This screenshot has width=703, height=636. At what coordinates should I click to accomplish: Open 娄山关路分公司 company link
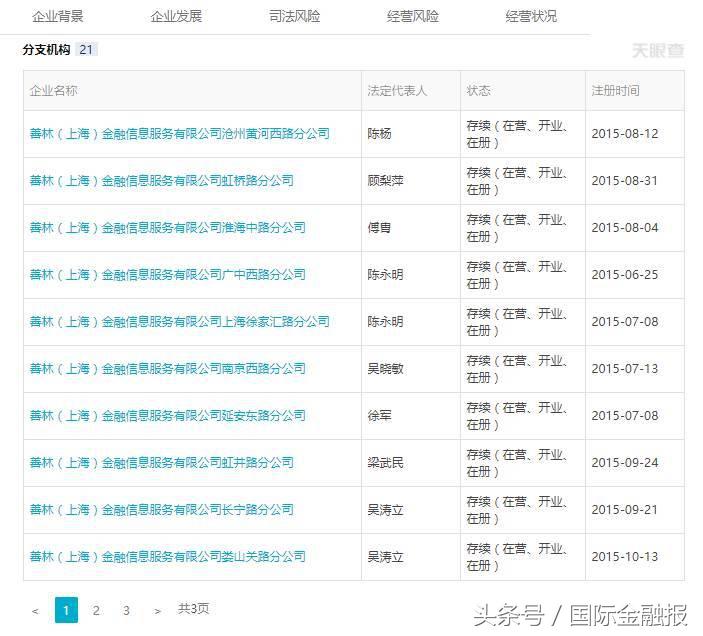(x=167, y=557)
